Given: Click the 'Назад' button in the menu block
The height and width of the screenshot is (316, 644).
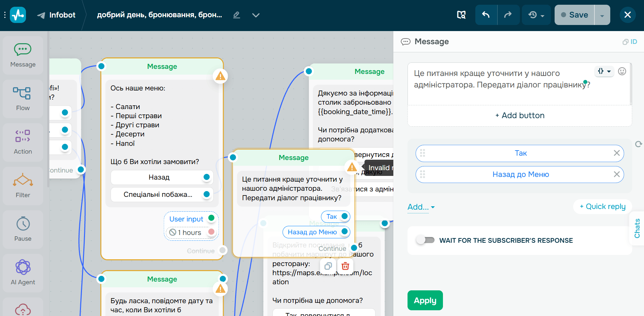Looking at the screenshot, I should (x=162, y=177).
